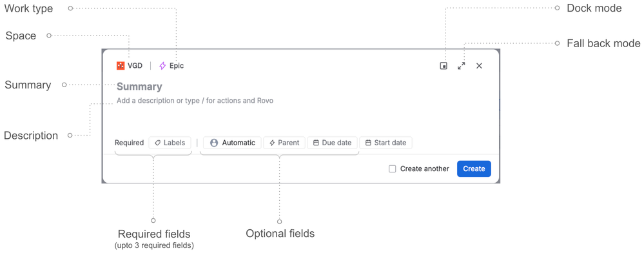The height and width of the screenshot is (257, 644).
Task: Click the Due date calendar icon
Action: [316, 143]
